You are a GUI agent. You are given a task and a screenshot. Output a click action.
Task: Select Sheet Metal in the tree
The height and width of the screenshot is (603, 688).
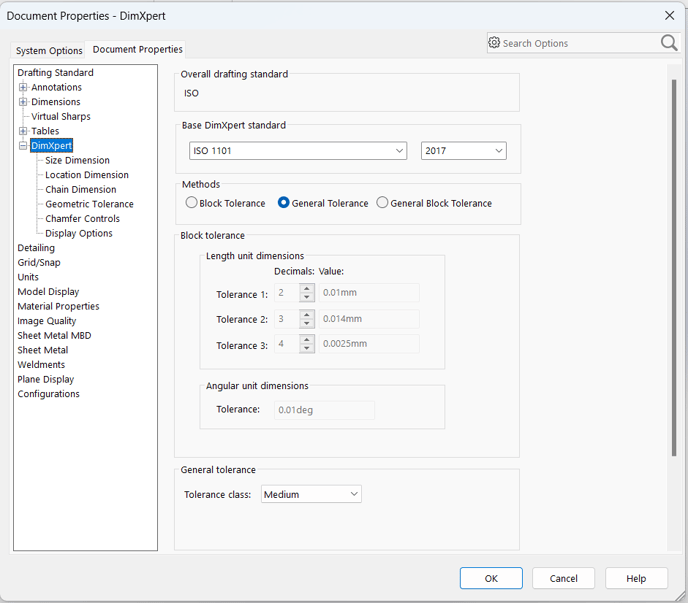[43, 350]
